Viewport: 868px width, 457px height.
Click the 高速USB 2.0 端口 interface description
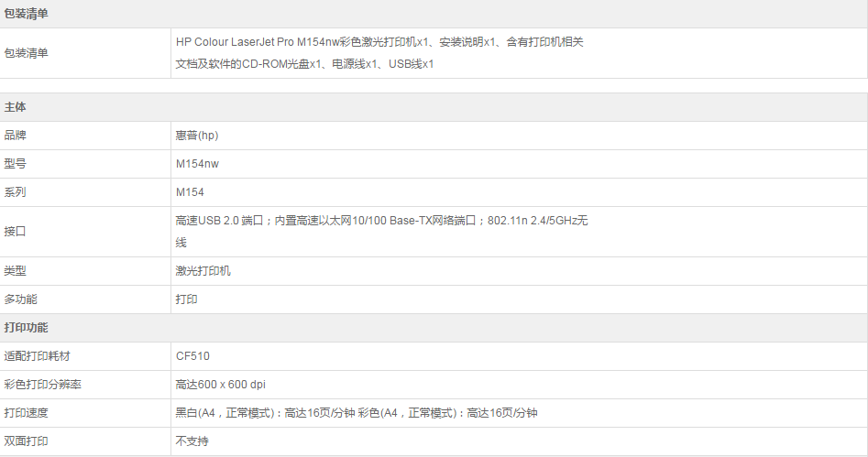(x=382, y=232)
